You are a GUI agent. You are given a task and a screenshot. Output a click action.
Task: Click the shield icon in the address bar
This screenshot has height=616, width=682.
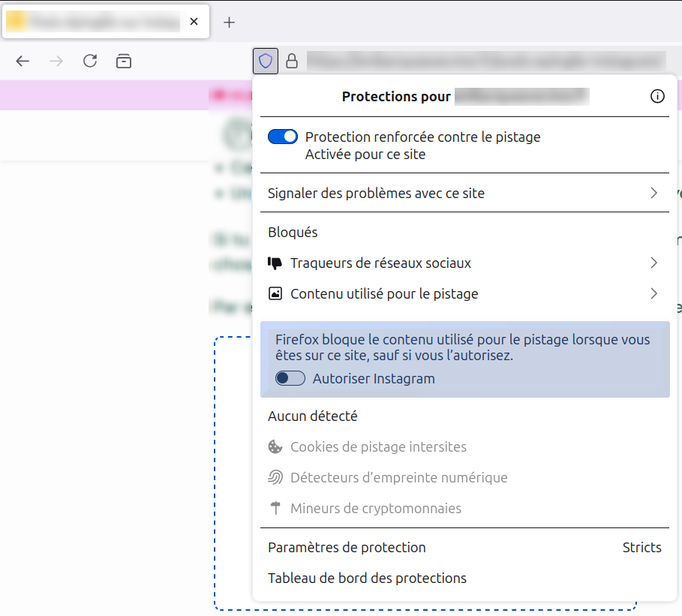pyautogui.click(x=265, y=61)
